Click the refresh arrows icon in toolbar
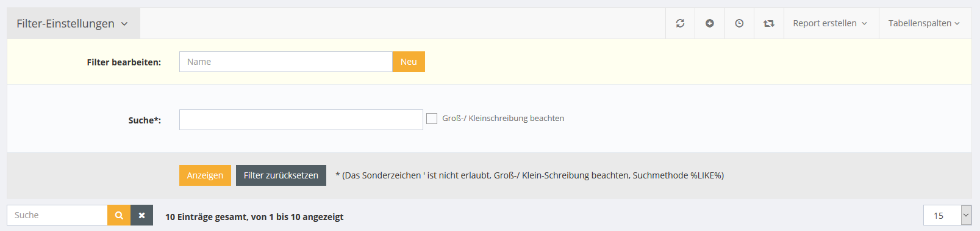Viewport: 980px width, 231px height. tap(680, 23)
